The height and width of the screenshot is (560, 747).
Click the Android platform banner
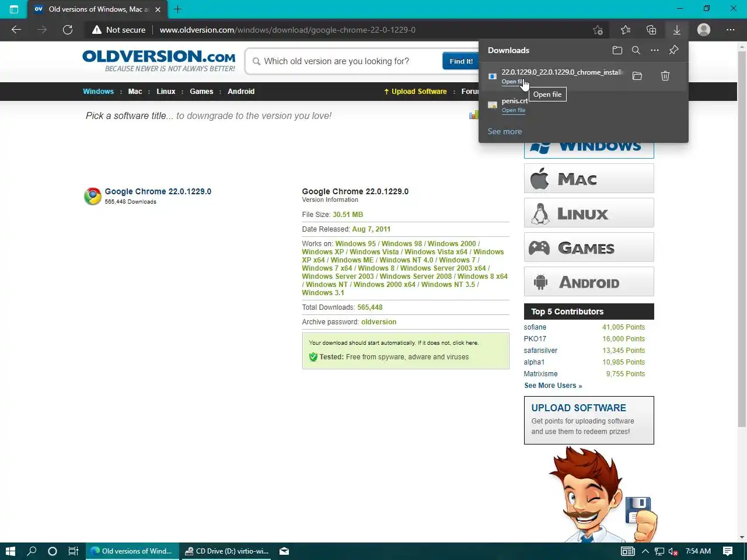click(x=589, y=282)
